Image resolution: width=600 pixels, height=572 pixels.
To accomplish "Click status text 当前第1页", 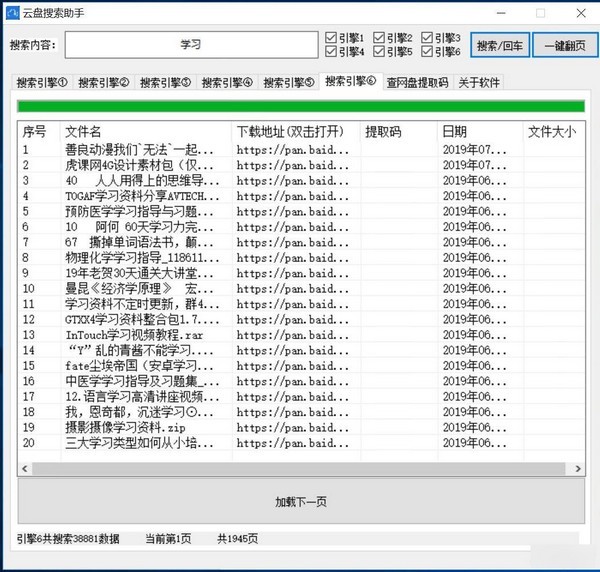I will tap(168, 539).
